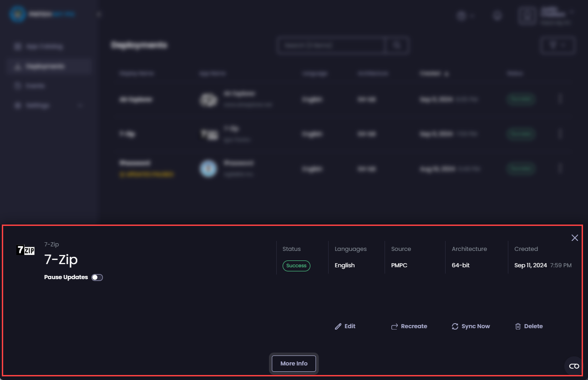This screenshot has height=380, width=588.
Task: Click the Delete trash icon
Action: 517,326
